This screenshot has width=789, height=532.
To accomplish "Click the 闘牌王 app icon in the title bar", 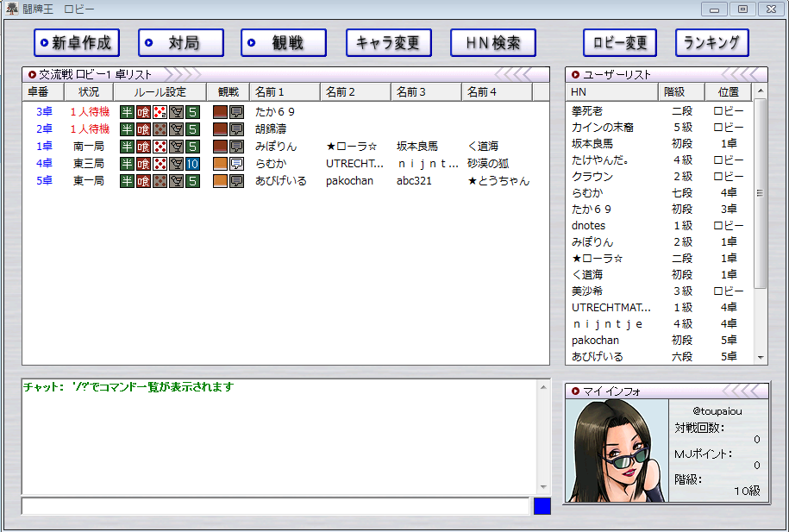I will [x=10, y=9].
